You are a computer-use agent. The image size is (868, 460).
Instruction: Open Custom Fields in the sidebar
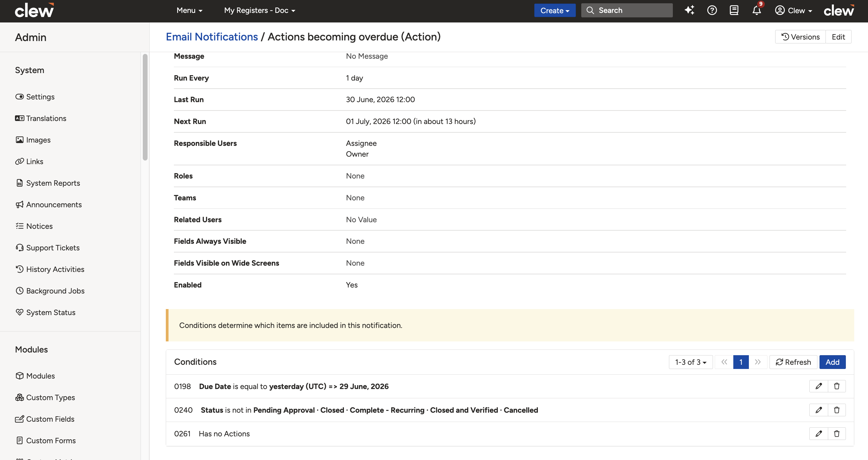click(x=45, y=419)
